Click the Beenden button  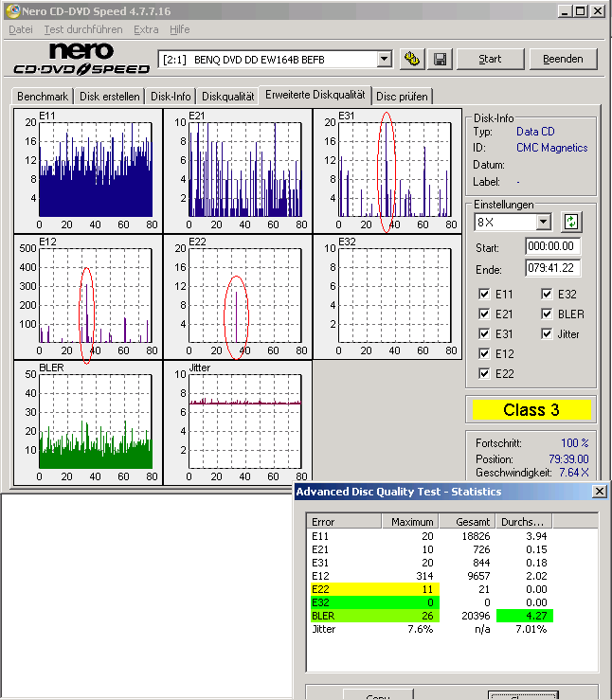click(563, 59)
